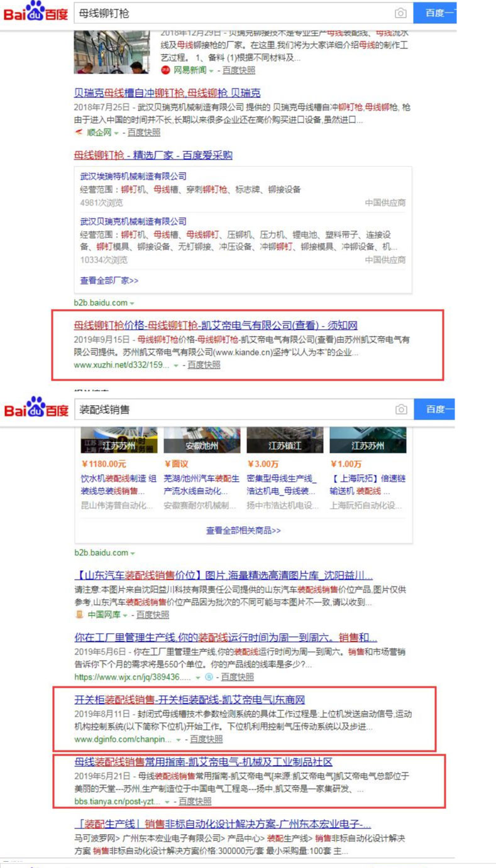The image size is (496, 868).
Task: Click Baidu logo beside 装配线销售 search box
Action: tap(36, 408)
